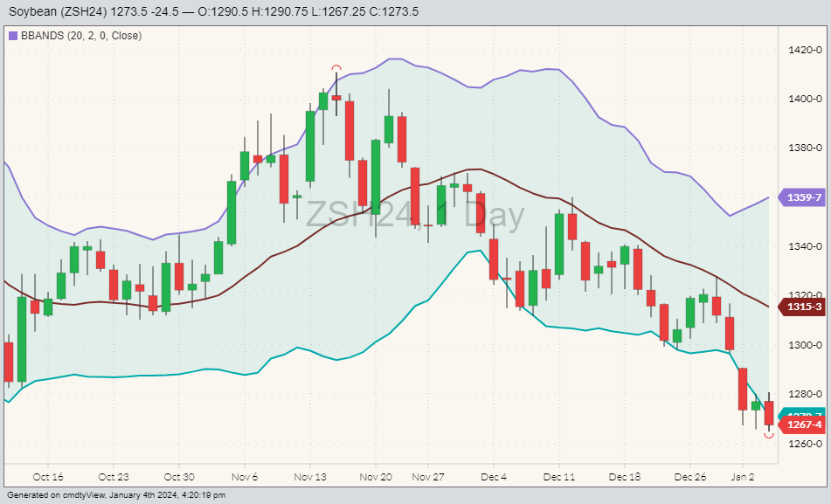Image resolution: width=831 pixels, height=504 pixels.
Task: Click the red low marker below the last candle
Action: 769,436
